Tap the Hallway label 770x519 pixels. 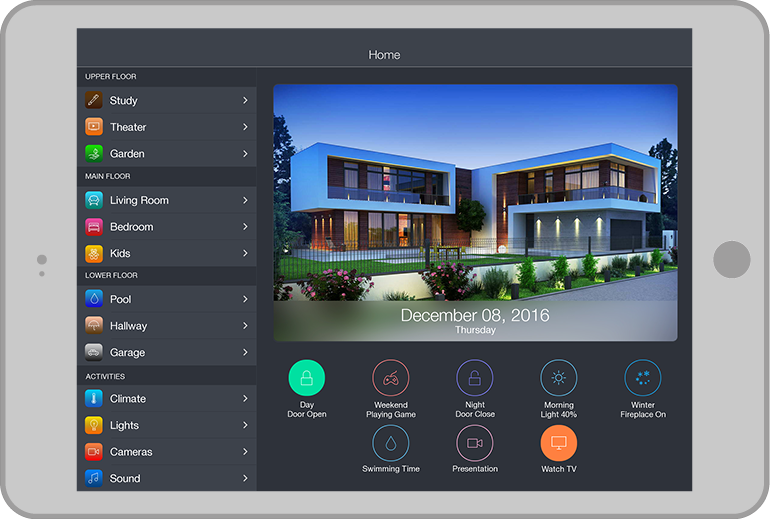[128, 326]
